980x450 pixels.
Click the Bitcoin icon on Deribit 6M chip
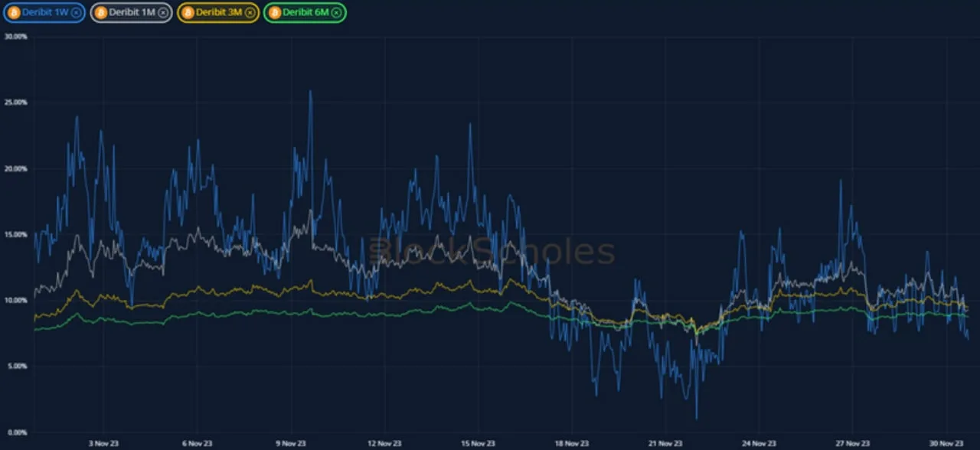(x=274, y=12)
